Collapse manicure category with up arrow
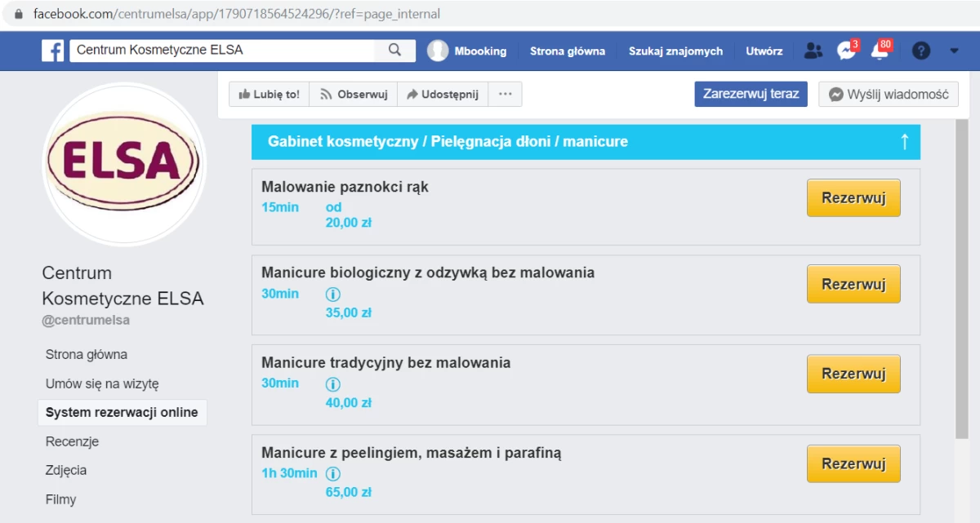Viewport: 980px width, 523px height. point(904,141)
